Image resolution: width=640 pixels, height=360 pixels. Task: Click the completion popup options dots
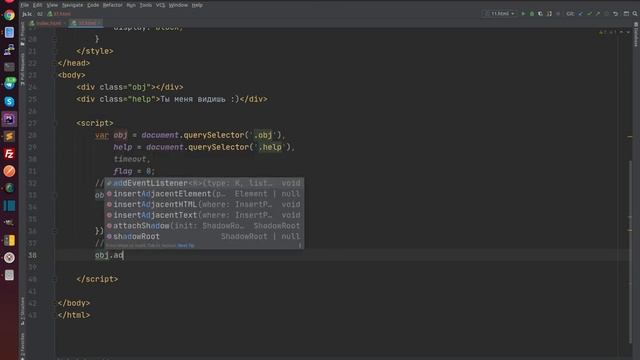click(300, 245)
